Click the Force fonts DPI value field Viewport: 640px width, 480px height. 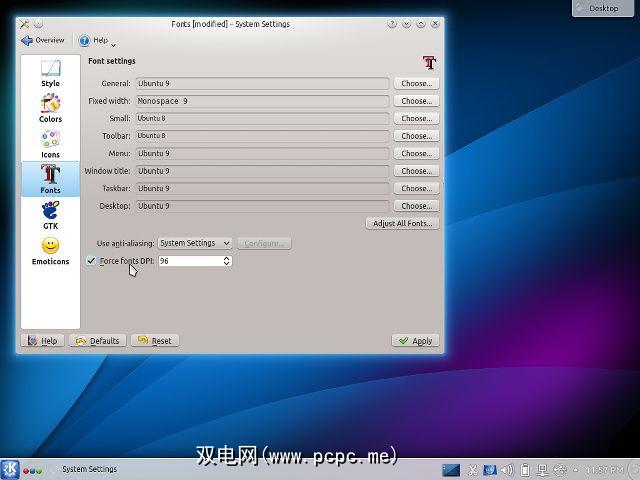[190, 261]
